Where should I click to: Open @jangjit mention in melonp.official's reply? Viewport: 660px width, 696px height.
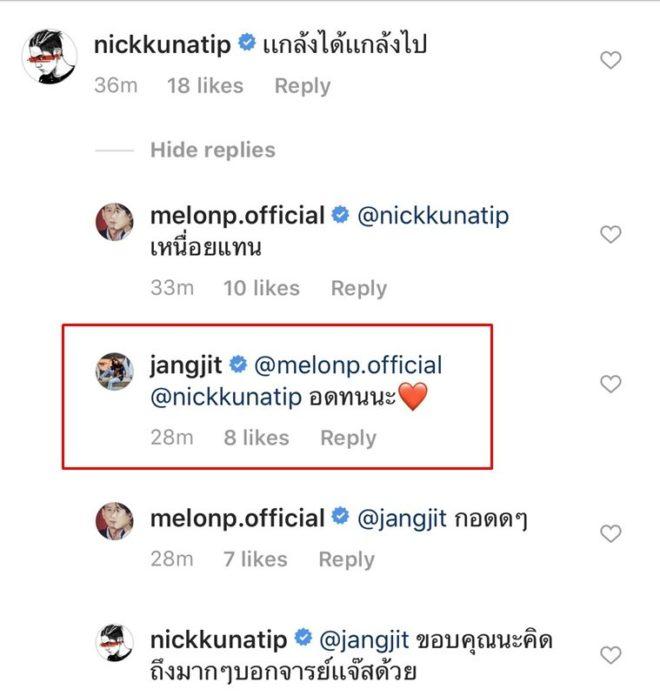point(399,518)
